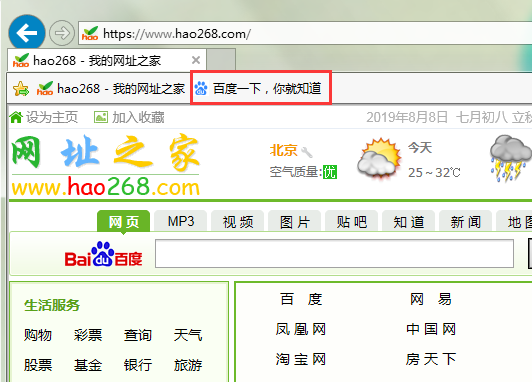Open the 凤凰网 site link

point(301,329)
